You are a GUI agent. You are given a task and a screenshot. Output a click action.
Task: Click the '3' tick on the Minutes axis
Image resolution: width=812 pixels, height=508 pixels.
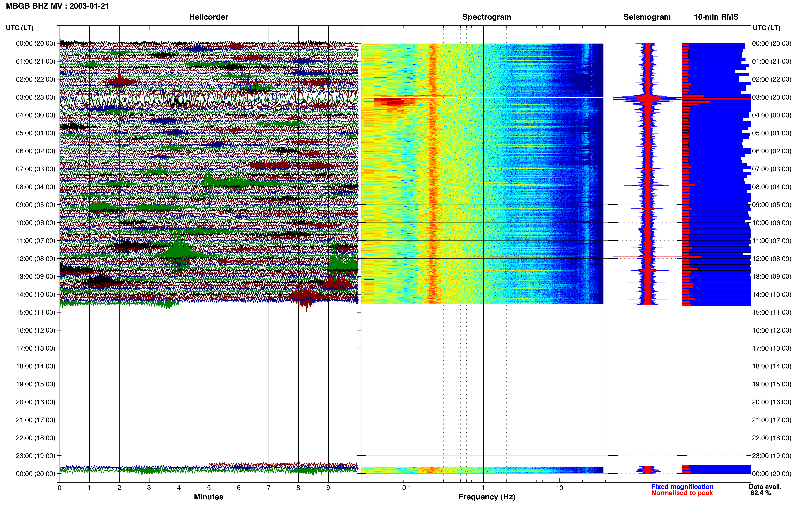click(149, 487)
